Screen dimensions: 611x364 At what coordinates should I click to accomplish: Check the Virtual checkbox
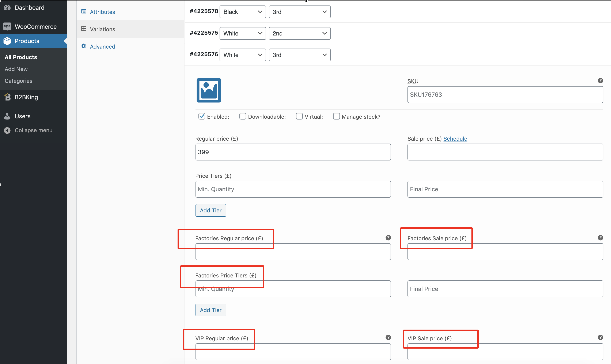pyautogui.click(x=299, y=116)
